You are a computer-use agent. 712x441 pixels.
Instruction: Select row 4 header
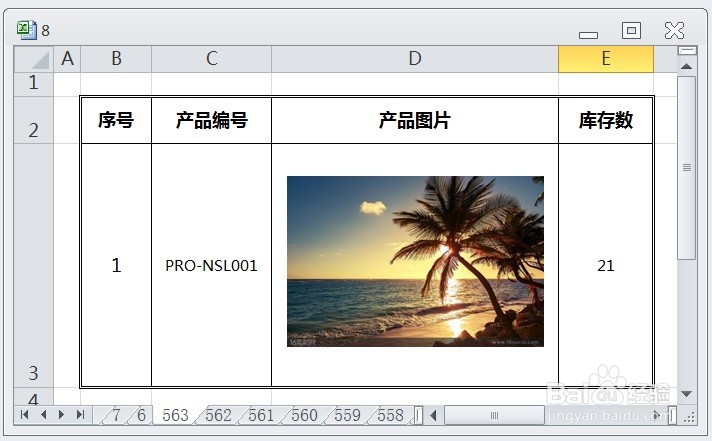click(34, 397)
